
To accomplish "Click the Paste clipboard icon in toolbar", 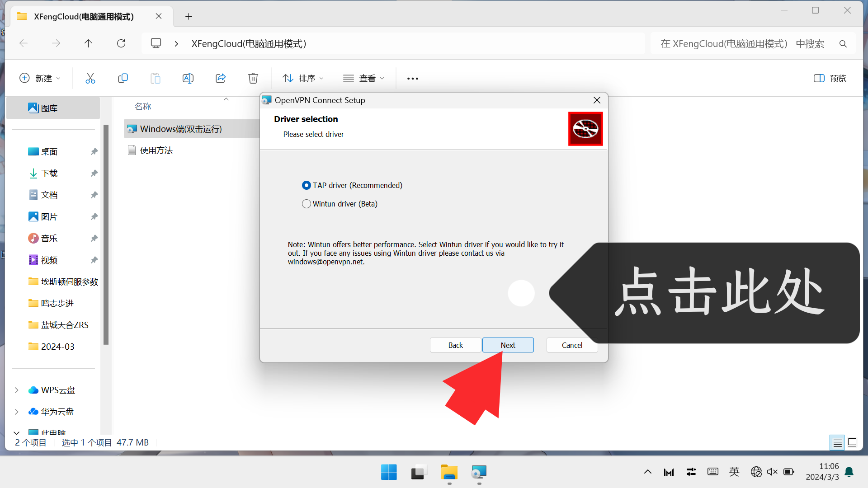I will (155, 78).
